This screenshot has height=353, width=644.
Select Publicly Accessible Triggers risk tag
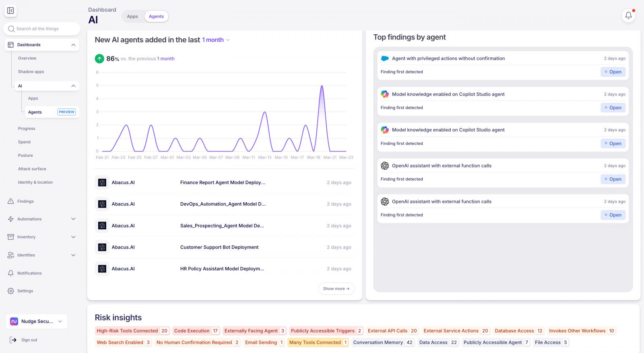[x=326, y=331]
